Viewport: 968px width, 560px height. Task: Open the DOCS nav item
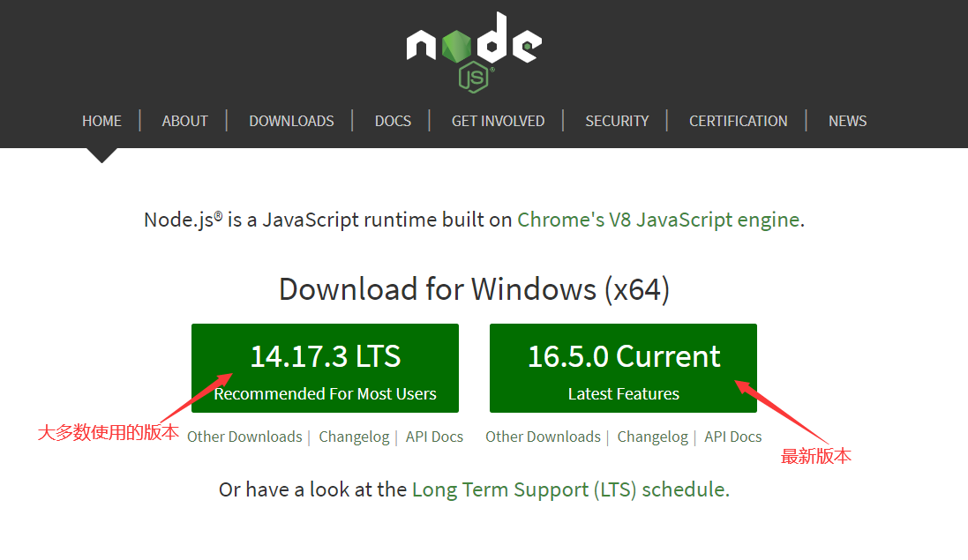pos(393,121)
